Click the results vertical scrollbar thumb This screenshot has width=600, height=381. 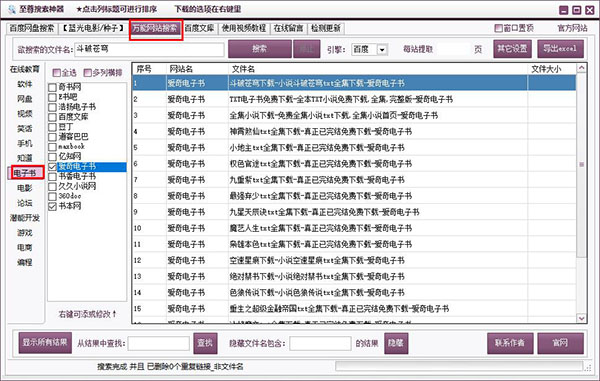point(582,165)
